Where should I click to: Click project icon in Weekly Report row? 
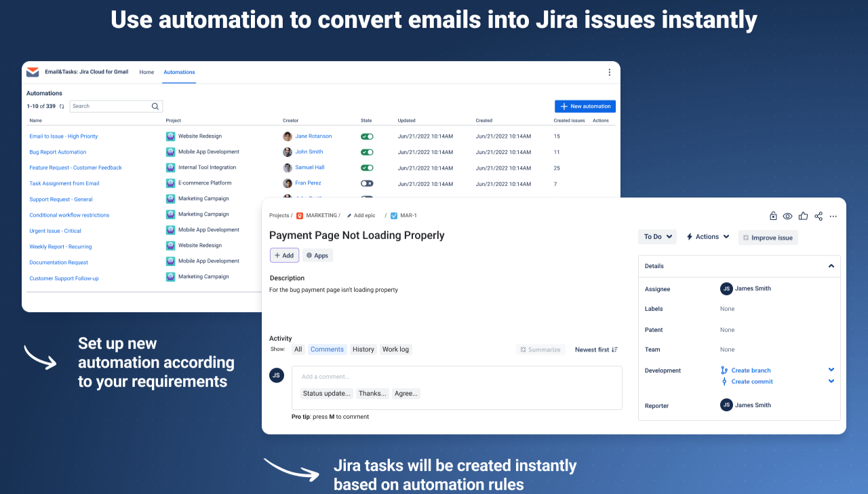[171, 246]
